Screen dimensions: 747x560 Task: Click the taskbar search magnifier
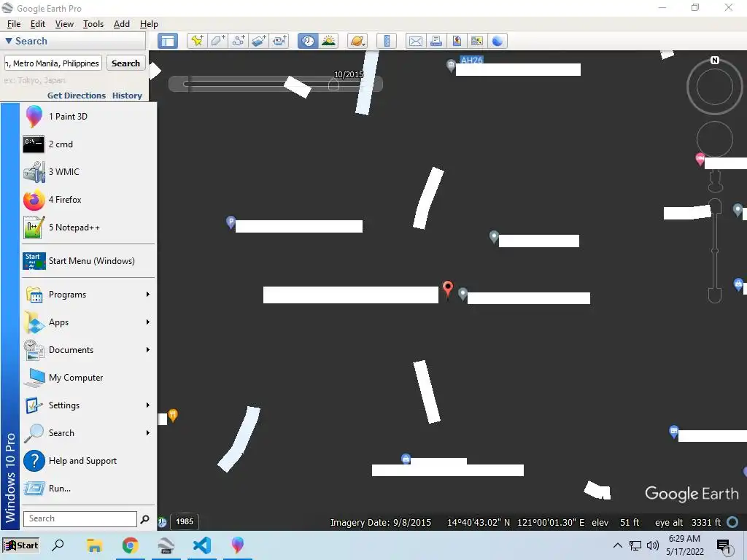click(58, 545)
